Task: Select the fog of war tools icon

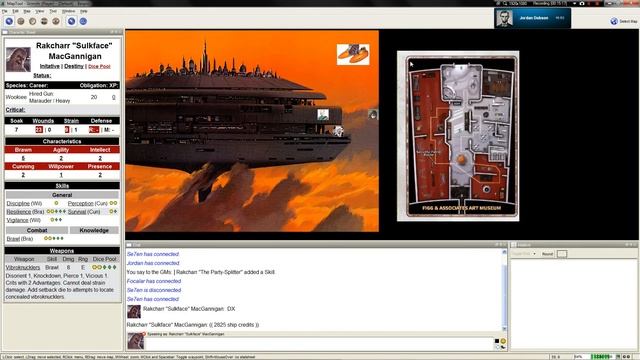Action: [x=44, y=21]
